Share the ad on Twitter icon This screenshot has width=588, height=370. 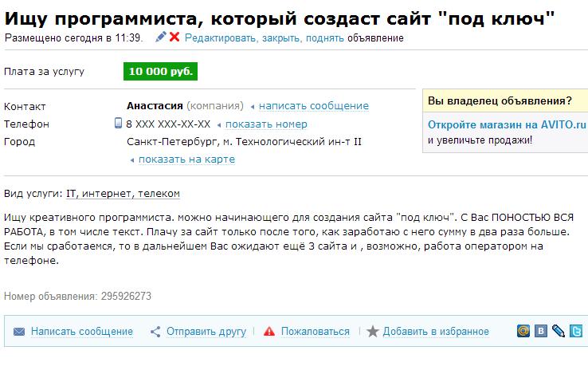pos(576,331)
